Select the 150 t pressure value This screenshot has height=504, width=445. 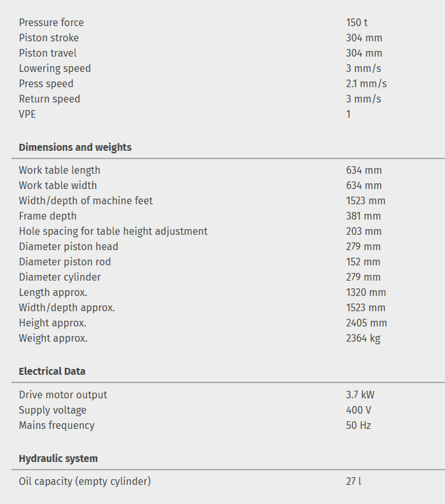(357, 22)
